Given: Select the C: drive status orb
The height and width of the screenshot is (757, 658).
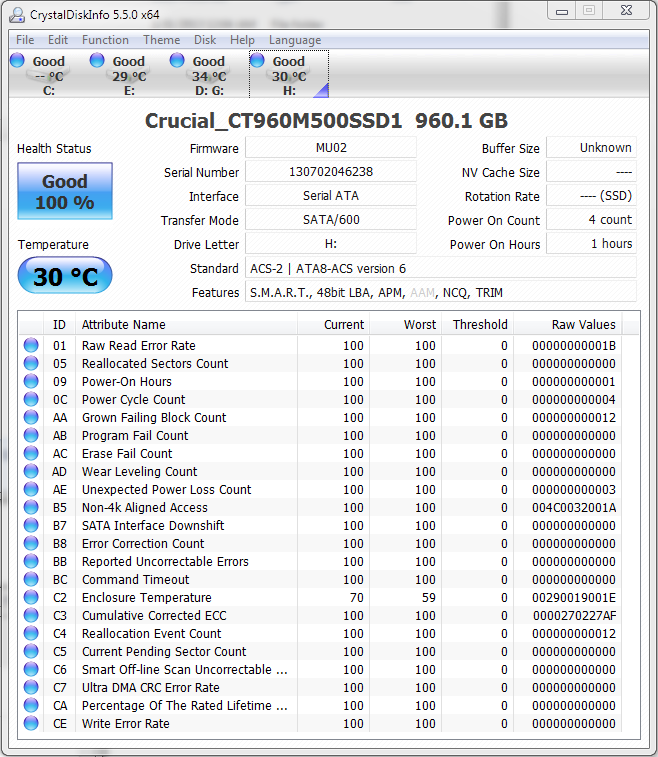Looking at the screenshot, I should pos(18,61).
